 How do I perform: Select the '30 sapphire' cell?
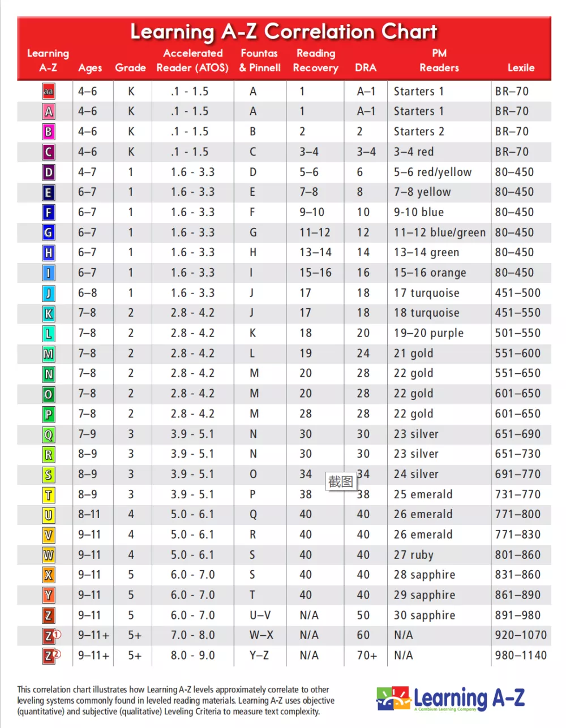coord(424,615)
